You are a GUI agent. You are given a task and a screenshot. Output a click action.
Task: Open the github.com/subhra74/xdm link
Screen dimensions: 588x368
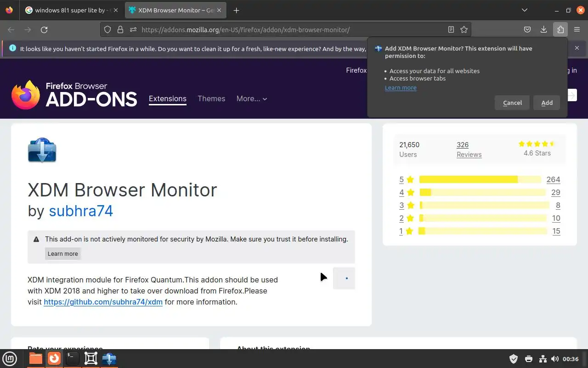coord(103,302)
